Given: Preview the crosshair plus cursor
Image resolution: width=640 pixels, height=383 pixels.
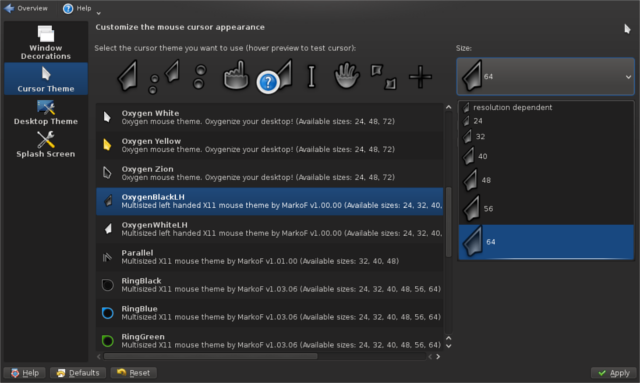Looking at the screenshot, I should [x=420, y=77].
